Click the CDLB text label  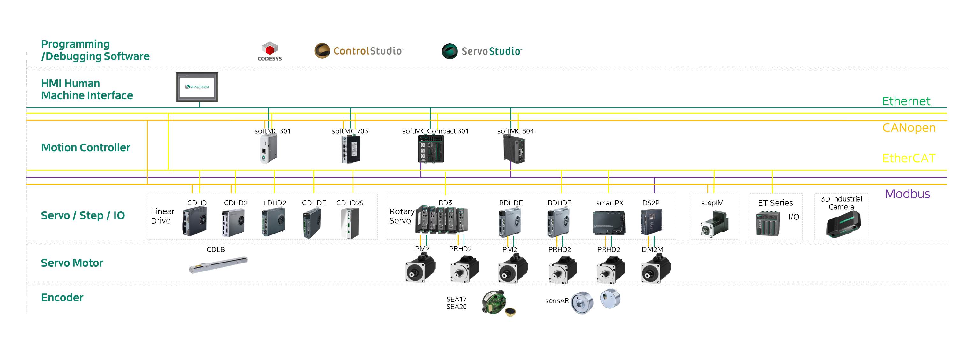click(x=216, y=249)
